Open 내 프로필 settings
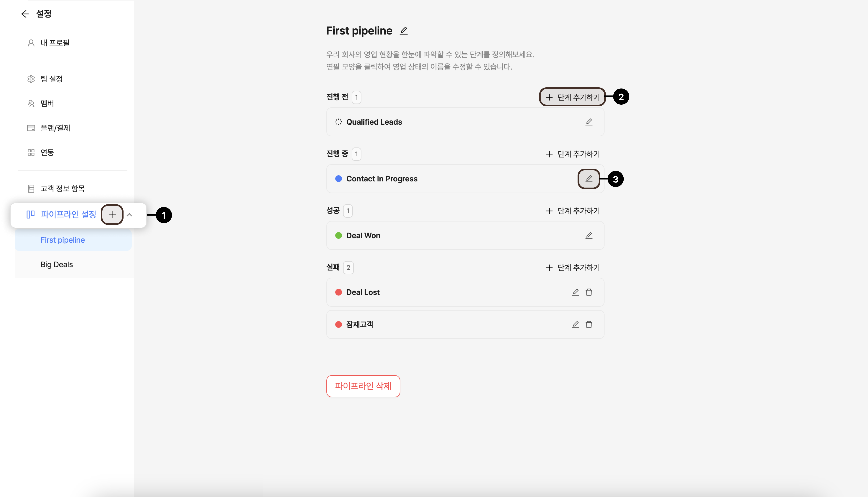Screen dimensions: 868x497 tap(55, 43)
